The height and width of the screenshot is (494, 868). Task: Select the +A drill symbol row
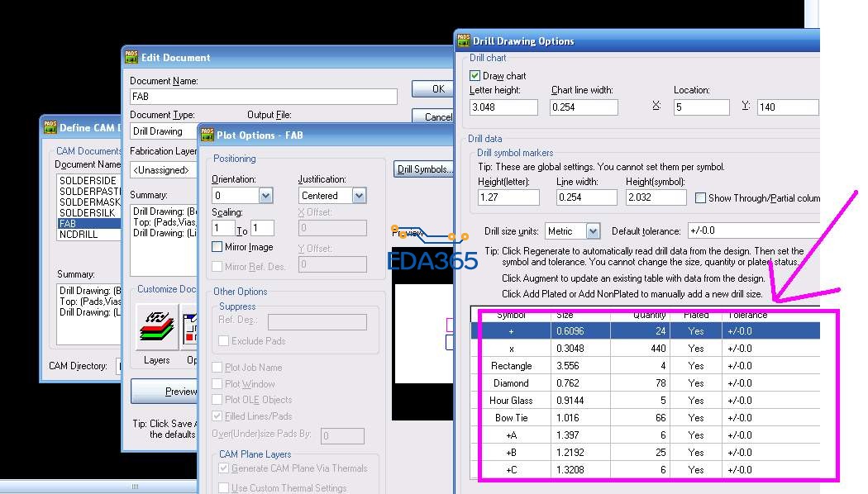click(x=646, y=435)
